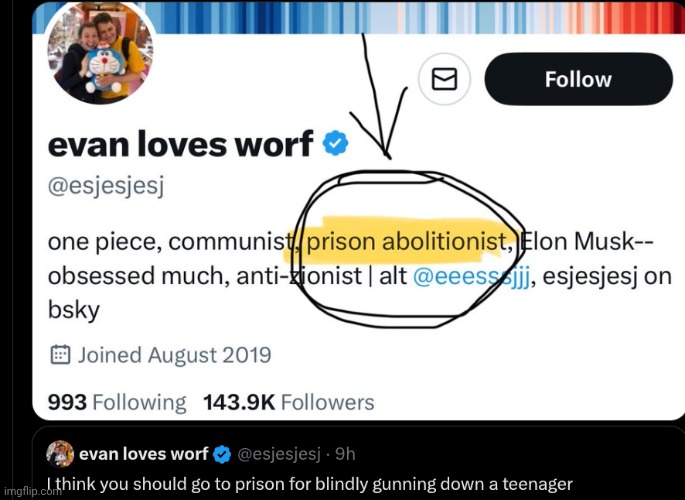
Task: Click the @esjesjesj handle in the tweet
Action: pos(278,455)
